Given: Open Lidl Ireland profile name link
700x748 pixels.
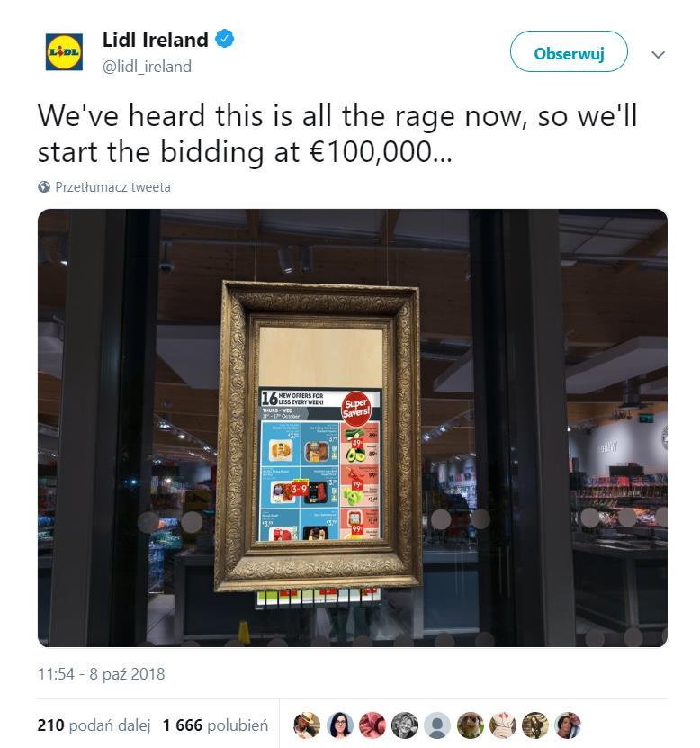Looking at the screenshot, I should [x=156, y=40].
